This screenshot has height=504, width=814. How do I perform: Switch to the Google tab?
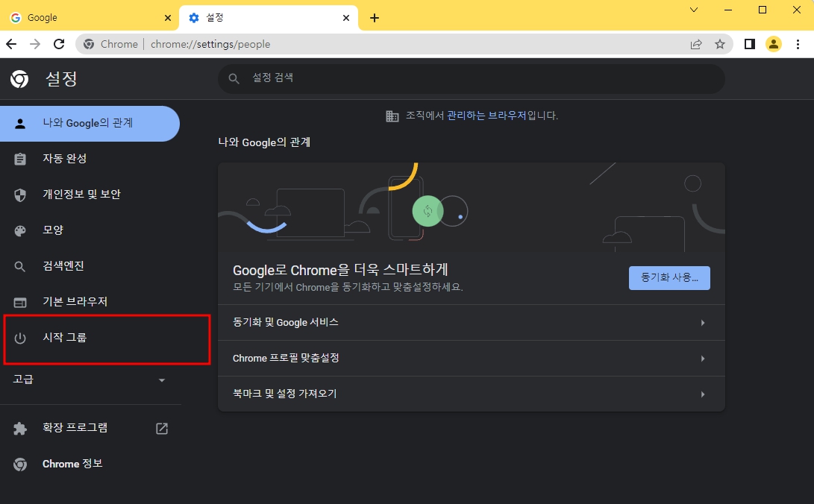tap(82, 16)
